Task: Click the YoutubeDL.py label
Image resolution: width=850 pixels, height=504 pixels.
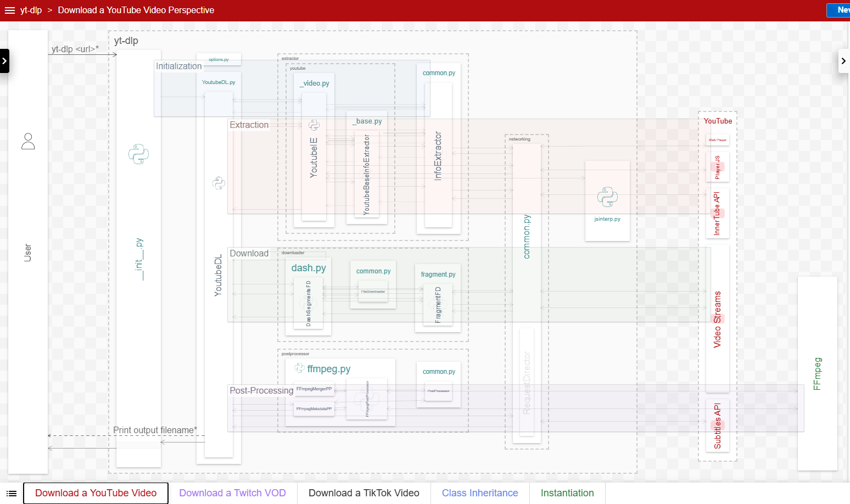Action: pyautogui.click(x=219, y=82)
